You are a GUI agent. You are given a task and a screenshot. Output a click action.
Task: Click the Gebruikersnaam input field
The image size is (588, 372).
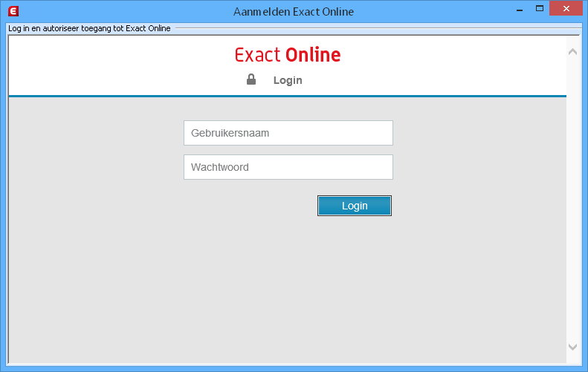tap(288, 133)
